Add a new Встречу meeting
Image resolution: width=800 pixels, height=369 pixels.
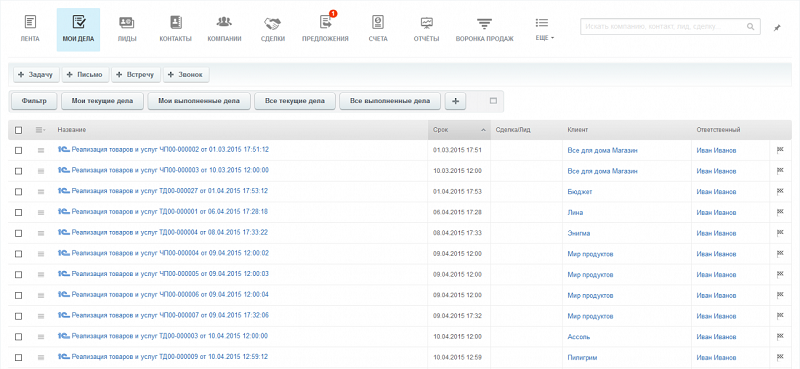coord(135,75)
